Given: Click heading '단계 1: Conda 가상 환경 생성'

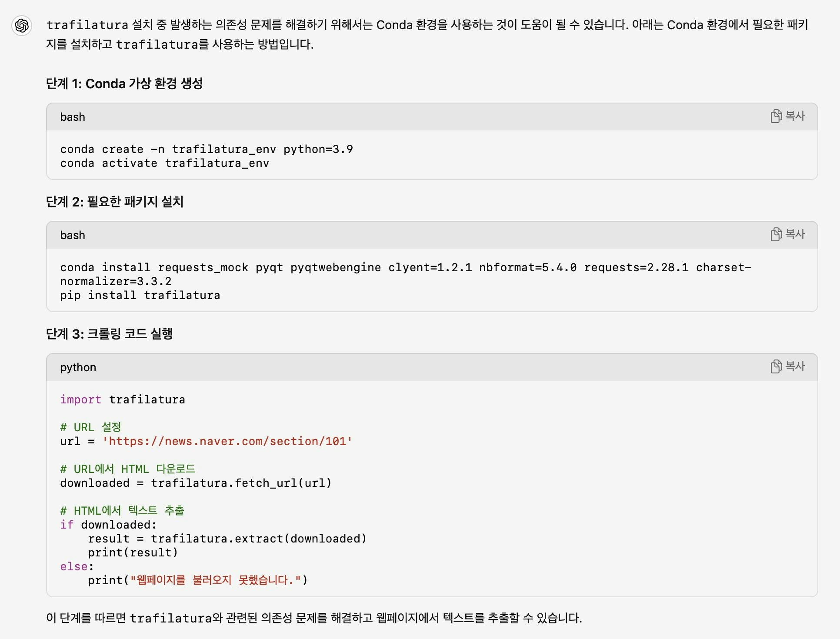Looking at the screenshot, I should point(124,83).
